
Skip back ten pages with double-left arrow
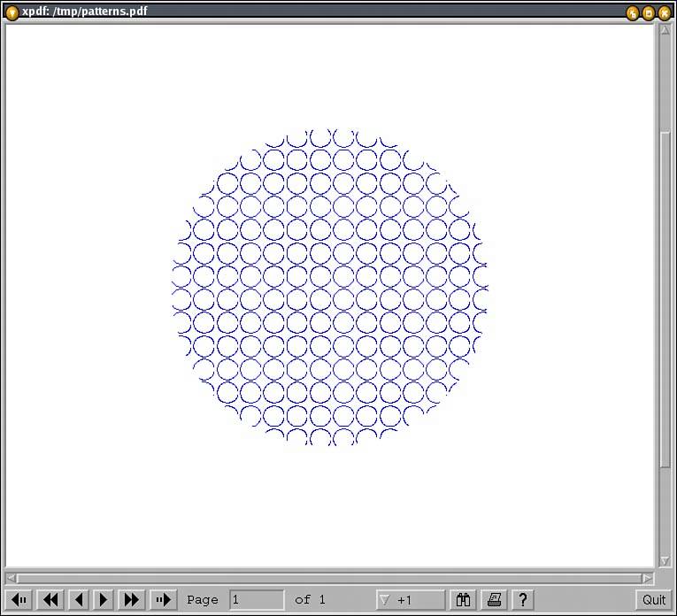coord(50,600)
